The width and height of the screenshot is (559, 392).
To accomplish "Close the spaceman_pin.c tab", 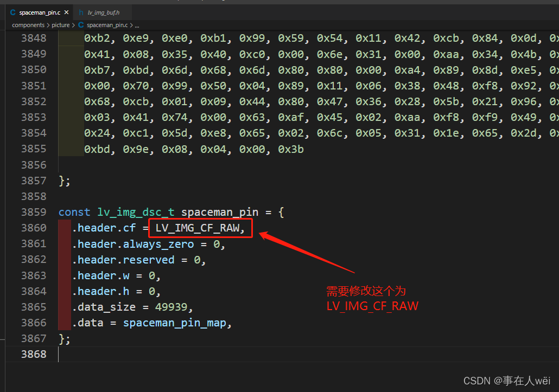I will pyautogui.click(x=66, y=12).
